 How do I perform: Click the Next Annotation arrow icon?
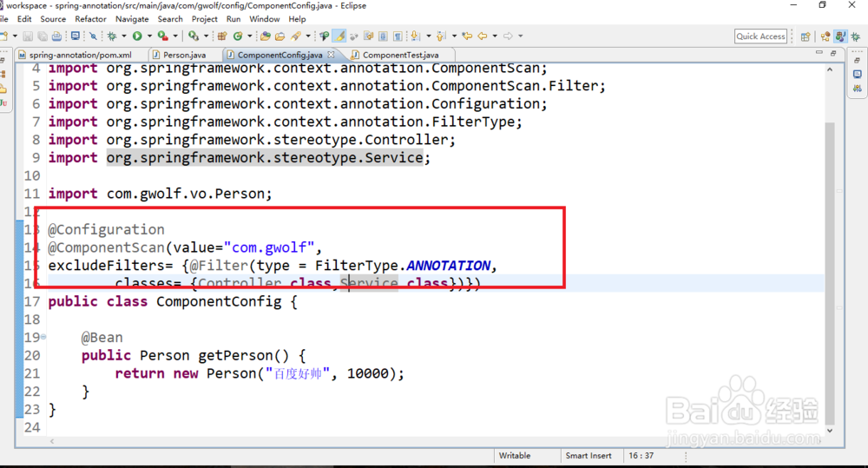(x=414, y=36)
